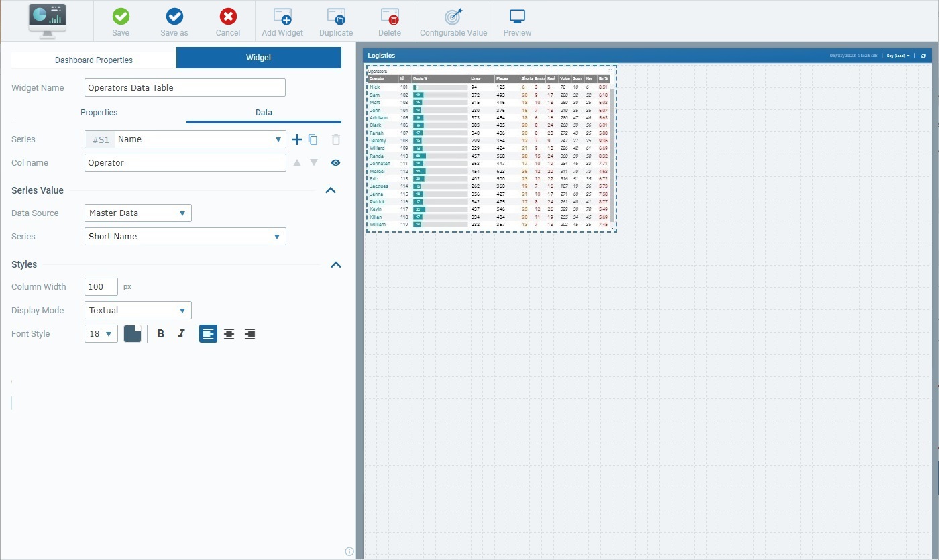
Task: Toggle italic font style
Action: point(180,334)
